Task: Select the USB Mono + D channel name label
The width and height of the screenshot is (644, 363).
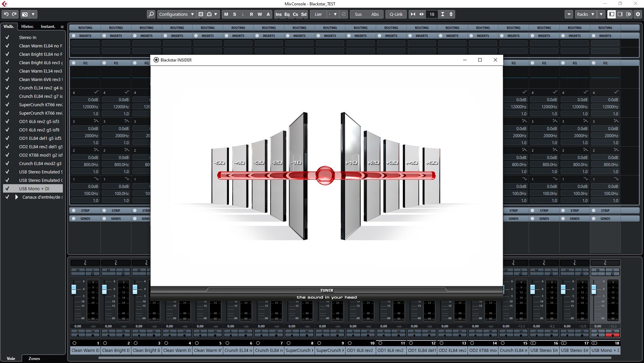Action: (605, 350)
